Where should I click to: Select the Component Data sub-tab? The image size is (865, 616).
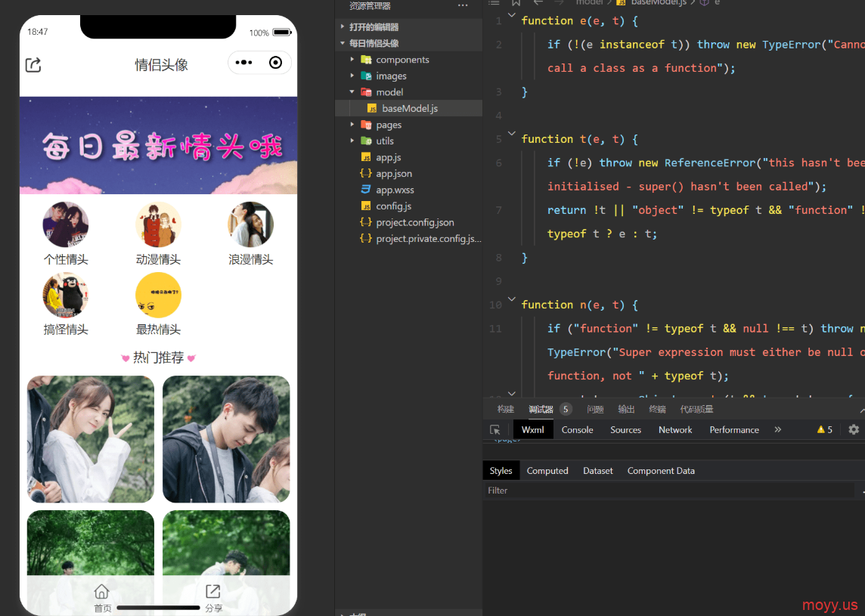[x=661, y=470]
